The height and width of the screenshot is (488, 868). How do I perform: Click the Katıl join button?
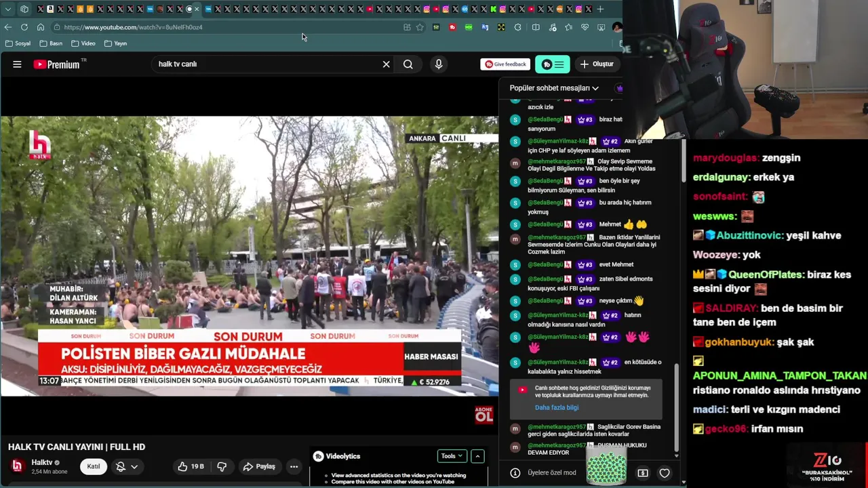(94, 466)
